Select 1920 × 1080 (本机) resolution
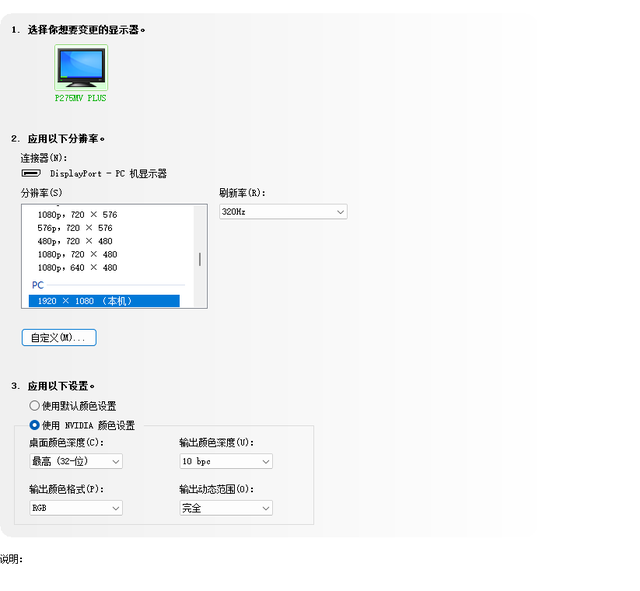Viewport: 640px width, 591px height. coord(104,301)
